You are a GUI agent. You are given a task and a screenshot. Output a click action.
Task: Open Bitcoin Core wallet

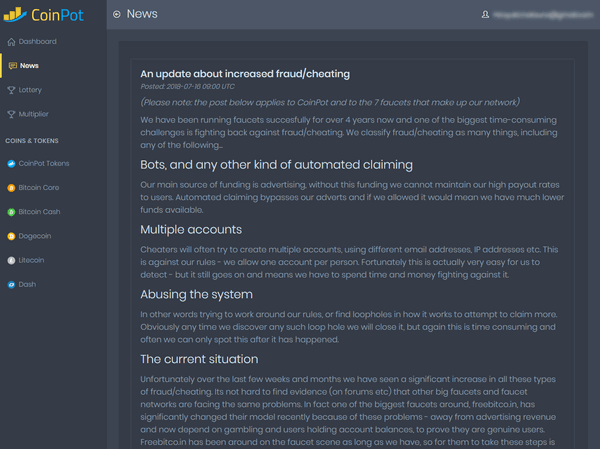(53, 188)
